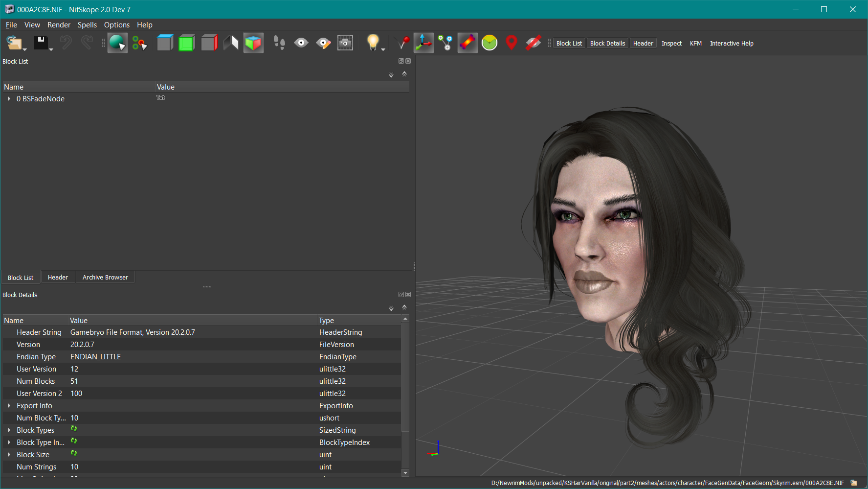Click the Num Blocks value 51
This screenshot has width=868, height=489.
(74, 381)
